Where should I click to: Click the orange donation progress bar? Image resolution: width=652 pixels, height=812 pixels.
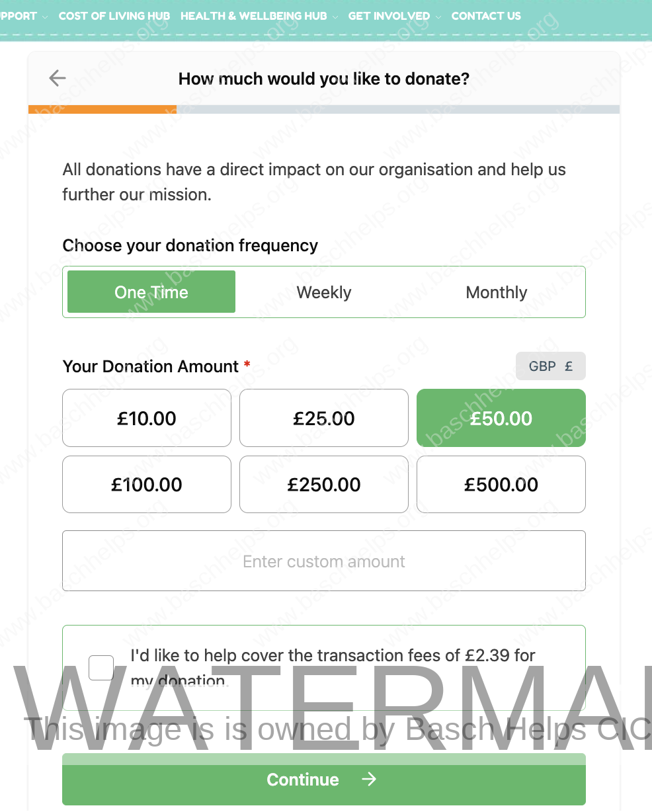tap(102, 109)
